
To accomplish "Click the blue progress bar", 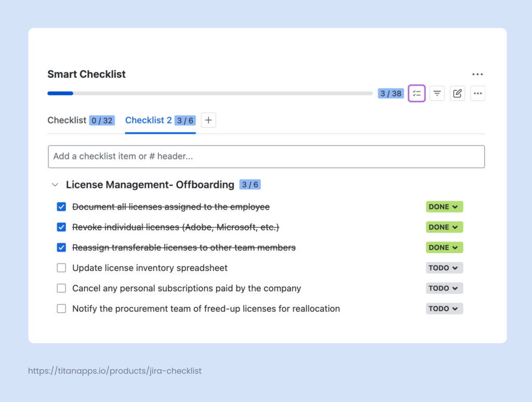I will pos(60,93).
